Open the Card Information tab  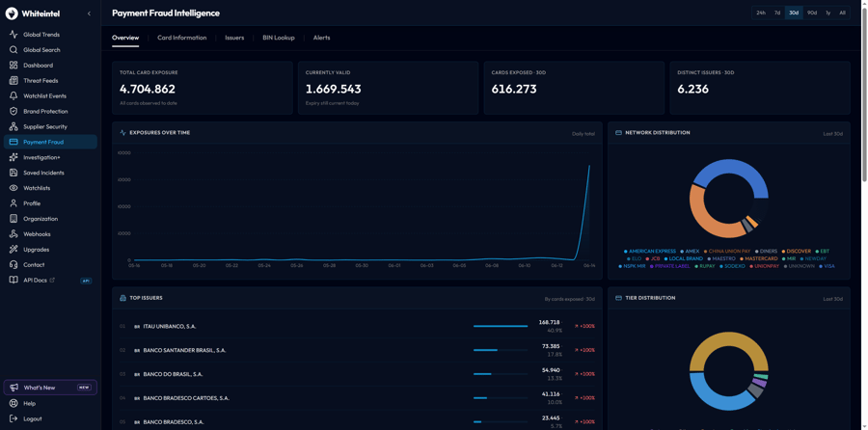181,38
